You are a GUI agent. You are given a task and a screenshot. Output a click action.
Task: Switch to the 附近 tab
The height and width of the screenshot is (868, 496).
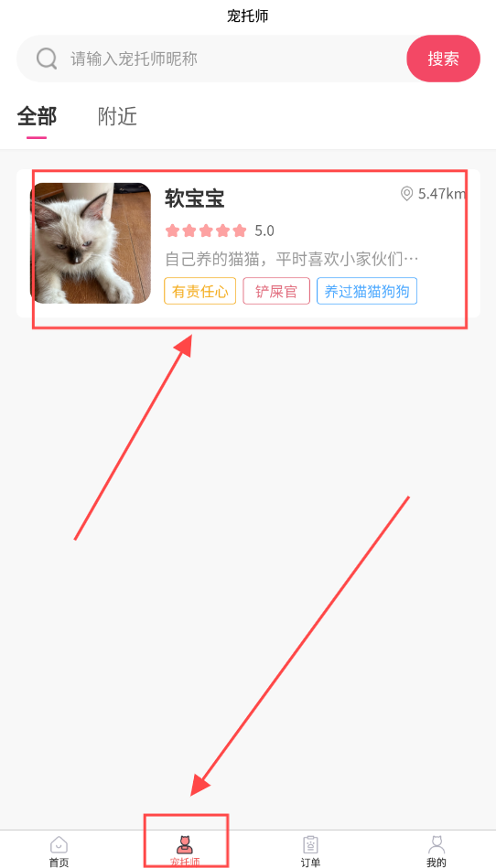pos(117,116)
